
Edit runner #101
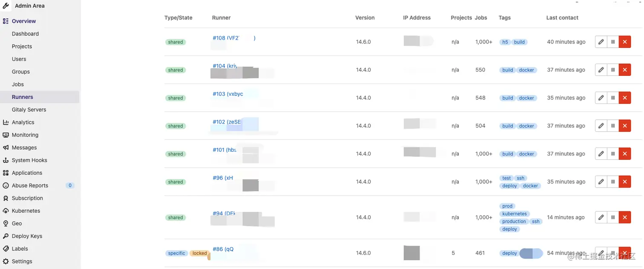click(601, 154)
